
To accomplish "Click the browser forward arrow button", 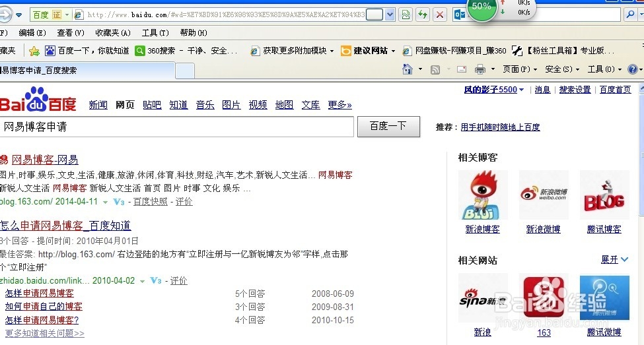I will pyautogui.click(x=5, y=15).
